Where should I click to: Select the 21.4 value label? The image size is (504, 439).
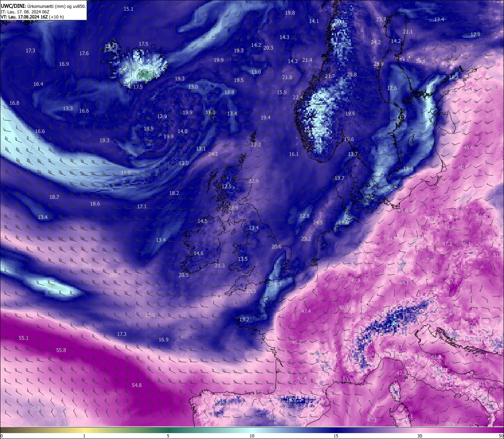click(x=307, y=60)
